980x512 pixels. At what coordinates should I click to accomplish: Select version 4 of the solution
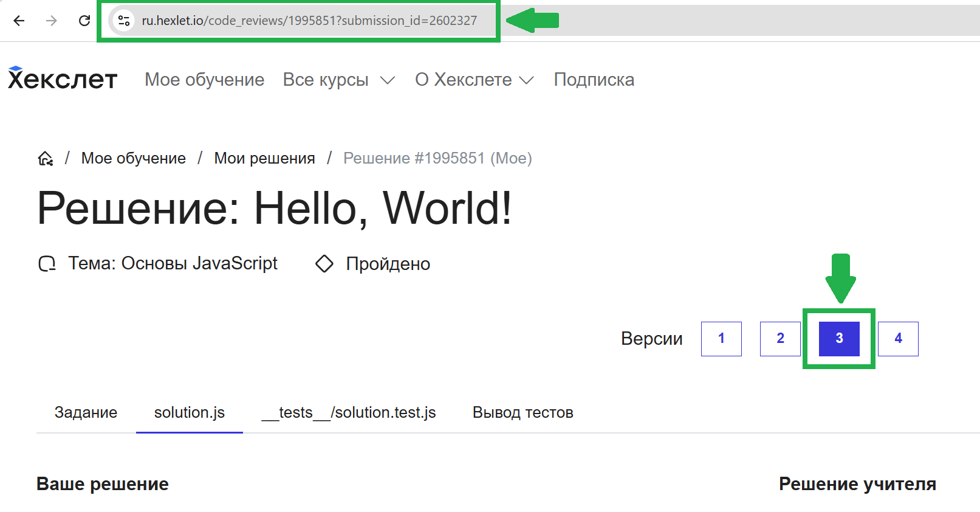coord(898,339)
